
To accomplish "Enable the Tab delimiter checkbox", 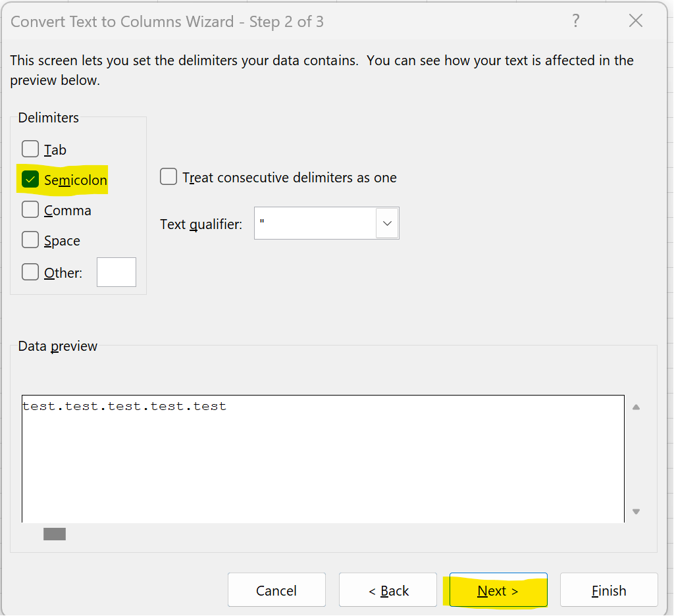I will [x=30, y=149].
